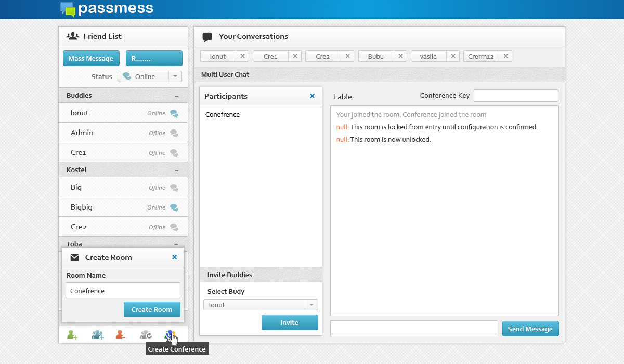This screenshot has height=364, width=624.
Task: Switch to Ionut conversation tab
Action: click(218, 56)
